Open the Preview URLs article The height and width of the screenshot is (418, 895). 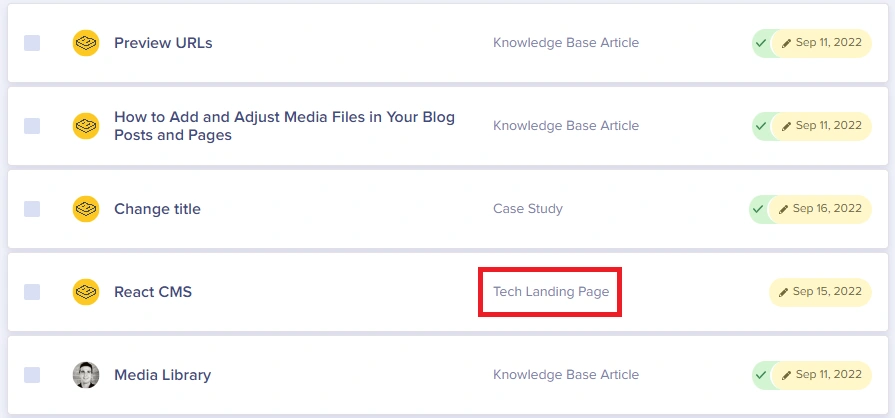pyautogui.click(x=163, y=43)
